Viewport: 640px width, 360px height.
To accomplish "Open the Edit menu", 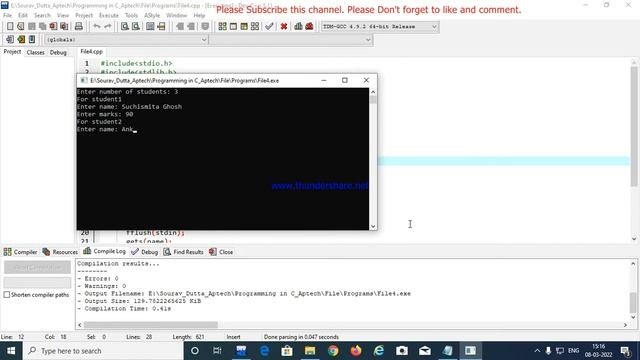I will (23, 15).
